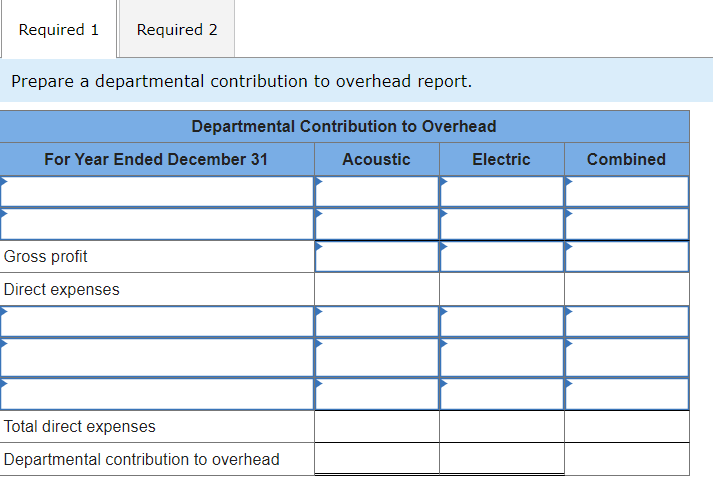Click Electric cell in first row

point(501,191)
